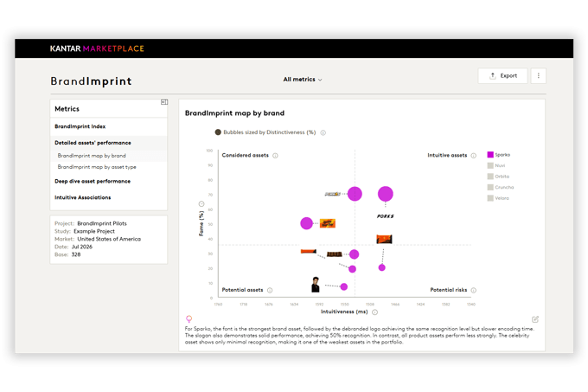This screenshot has height=392, width=588.
Task: Click market value 'United States of America'
Action: click(x=109, y=239)
